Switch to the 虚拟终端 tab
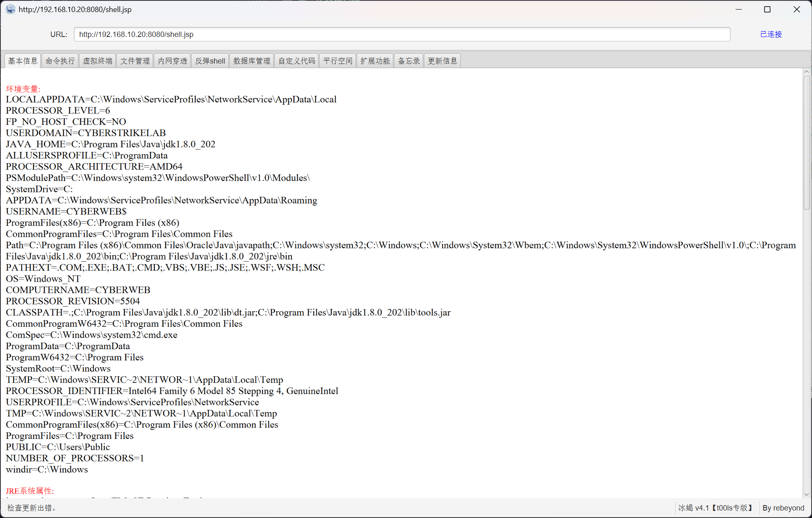Screen dimensions: 812x518 98,61
